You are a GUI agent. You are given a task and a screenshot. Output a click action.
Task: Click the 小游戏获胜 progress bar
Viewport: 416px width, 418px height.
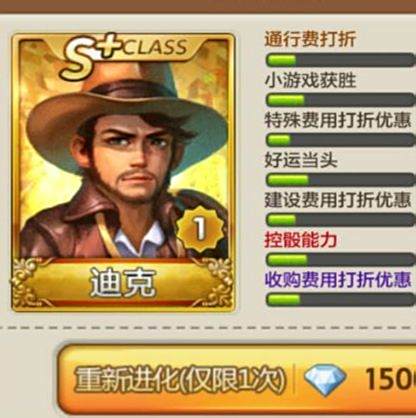(341, 100)
